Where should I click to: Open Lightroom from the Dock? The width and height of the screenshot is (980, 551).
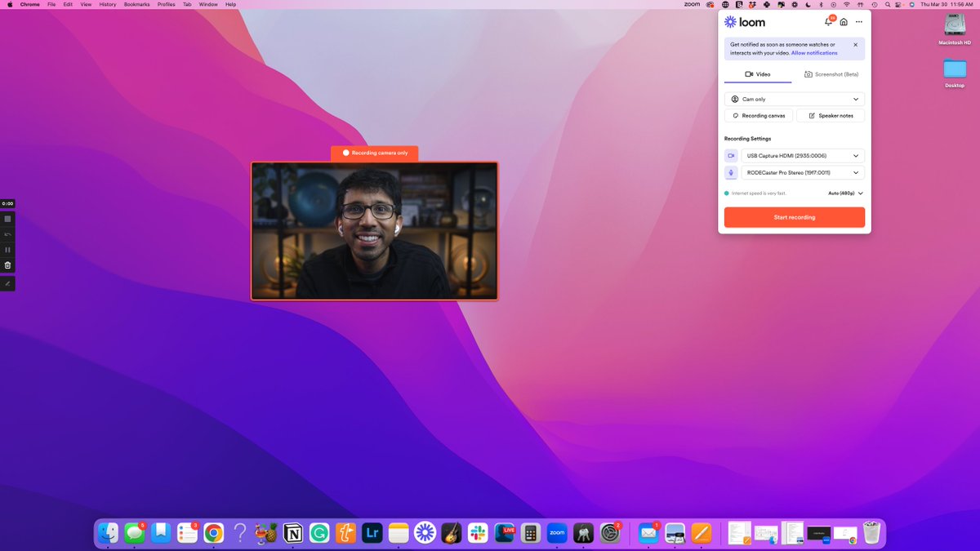372,533
